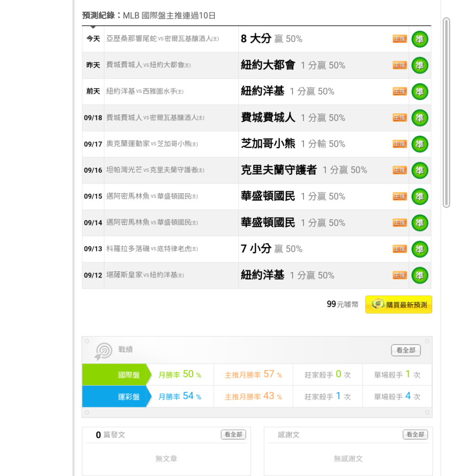Click the orange 主推 tag in the 前天 row

click(x=400, y=91)
